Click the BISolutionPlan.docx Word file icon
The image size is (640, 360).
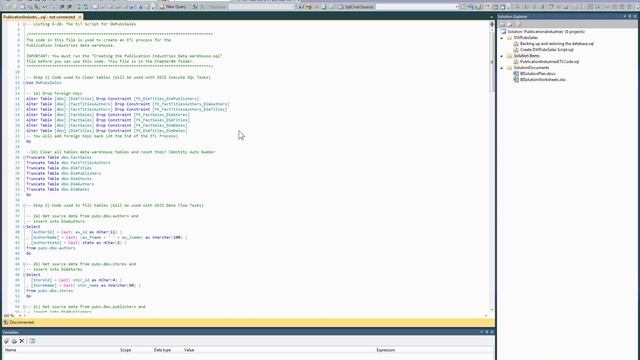point(516,73)
